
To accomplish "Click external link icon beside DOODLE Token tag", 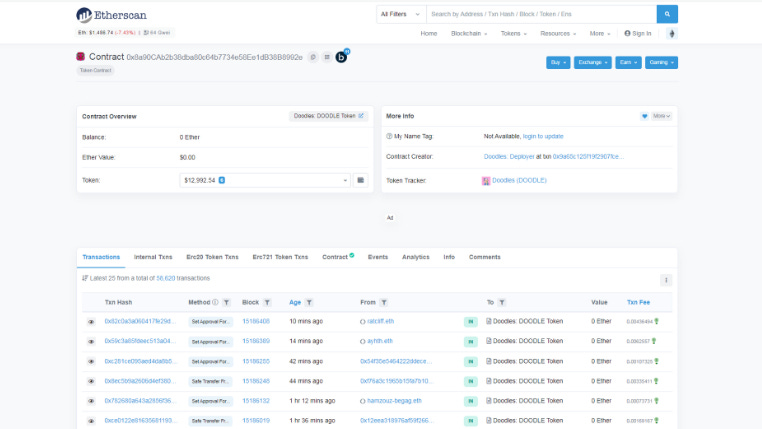I will (361, 116).
